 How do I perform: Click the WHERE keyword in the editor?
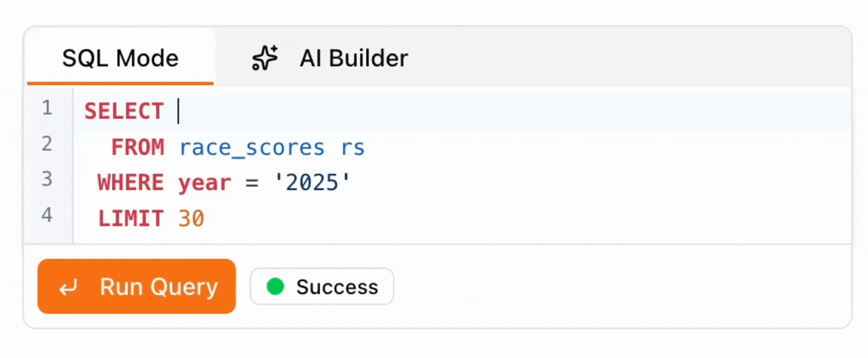coord(131,182)
